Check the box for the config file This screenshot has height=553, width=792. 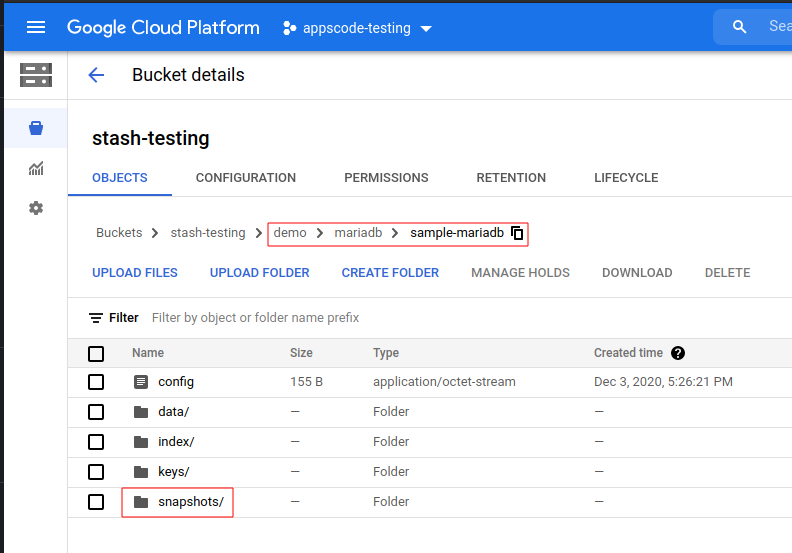pyautogui.click(x=96, y=382)
